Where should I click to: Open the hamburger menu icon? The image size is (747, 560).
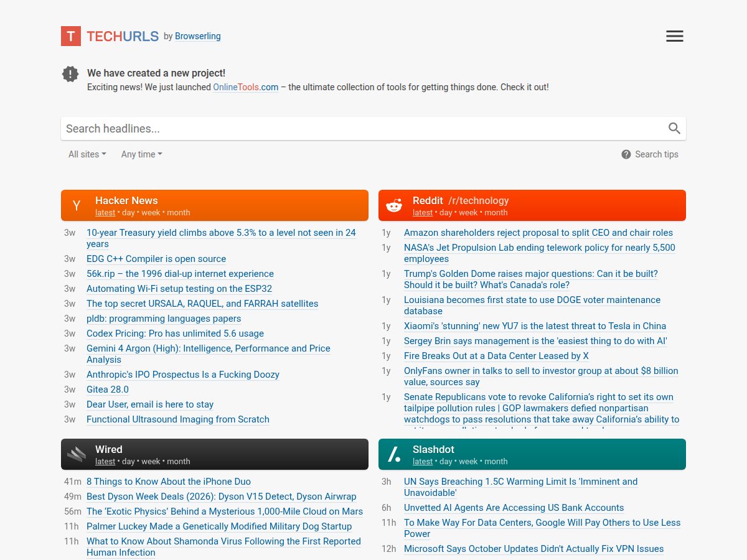click(675, 36)
